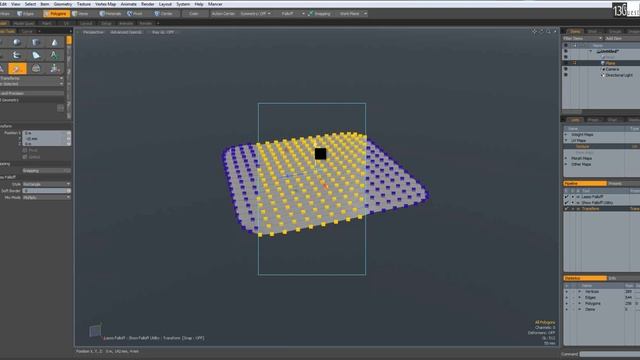This screenshot has width=640, height=360.
Task: Expand the Other Maps list
Action: coord(566,164)
